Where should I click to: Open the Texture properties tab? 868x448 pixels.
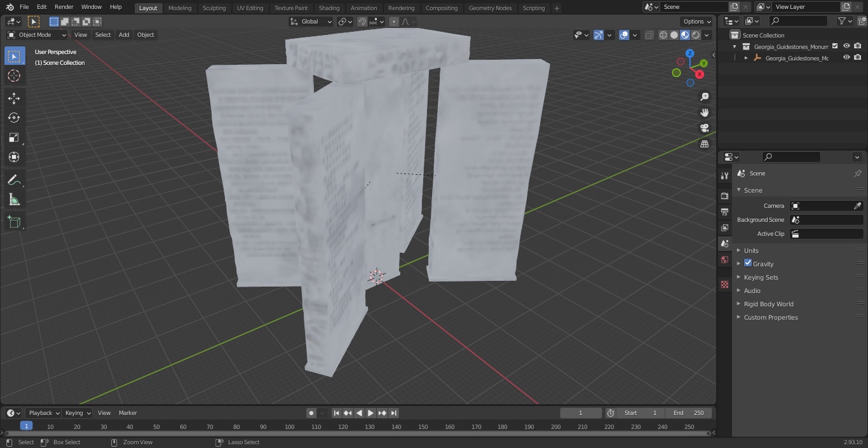pyautogui.click(x=724, y=284)
